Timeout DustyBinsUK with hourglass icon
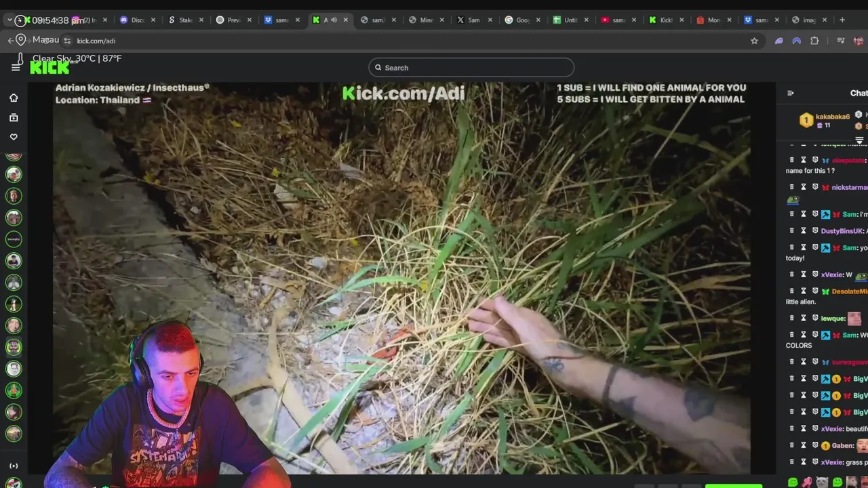 [x=804, y=230]
